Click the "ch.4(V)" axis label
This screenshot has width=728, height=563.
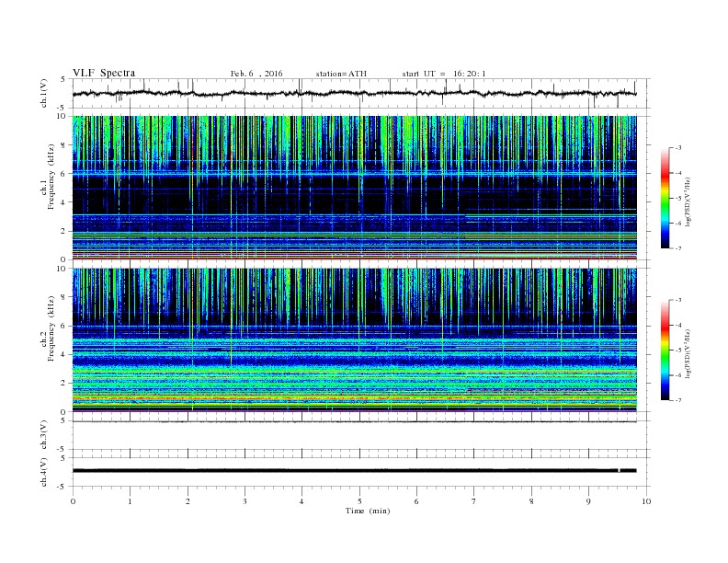pos(43,472)
